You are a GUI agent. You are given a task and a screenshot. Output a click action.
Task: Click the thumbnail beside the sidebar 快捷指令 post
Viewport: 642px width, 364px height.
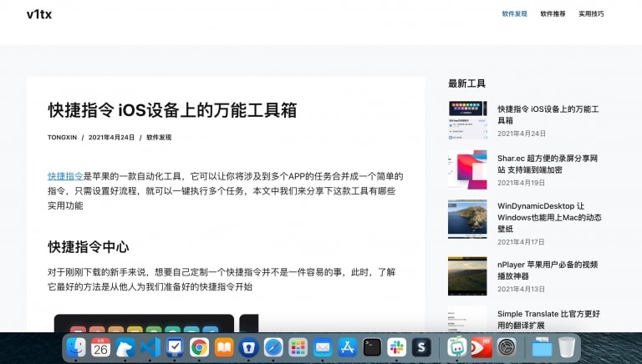(467, 120)
